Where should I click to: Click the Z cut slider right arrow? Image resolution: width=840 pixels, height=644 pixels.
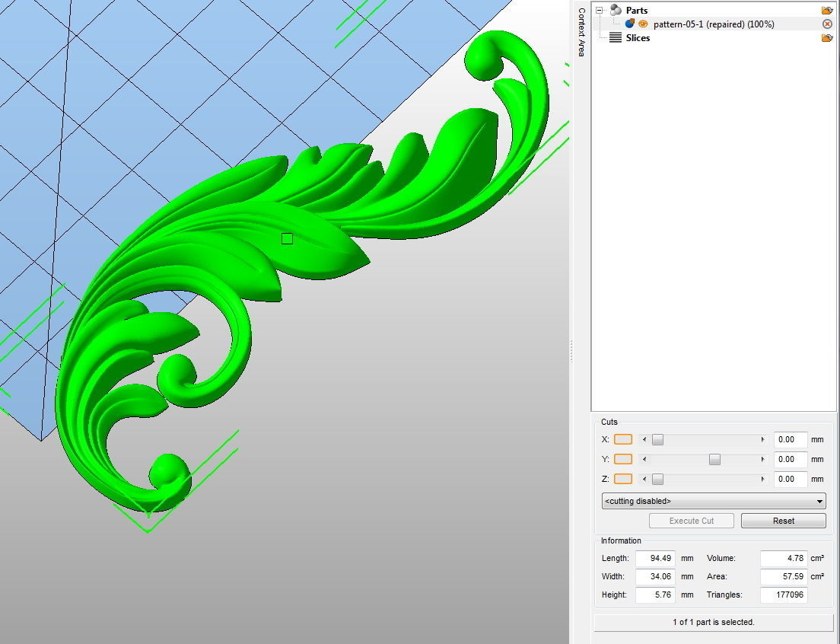click(x=763, y=479)
